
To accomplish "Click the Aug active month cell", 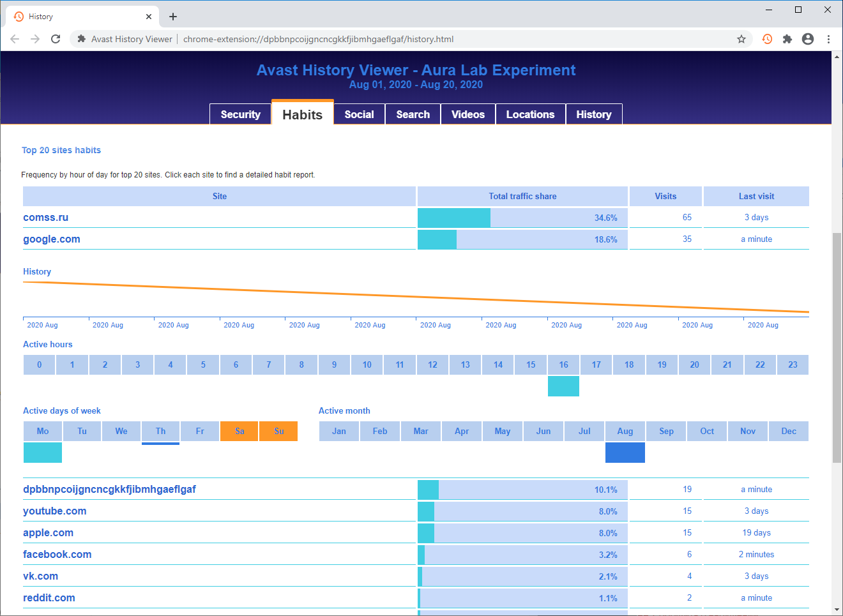I will pyautogui.click(x=625, y=431).
